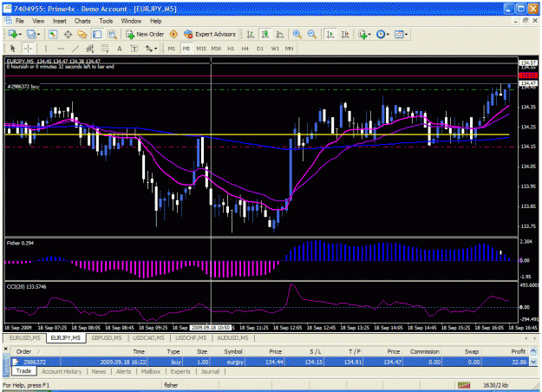Select the Fibonacci Retracement tool
This screenshot has width=542, height=392.
tap(105, 49)
